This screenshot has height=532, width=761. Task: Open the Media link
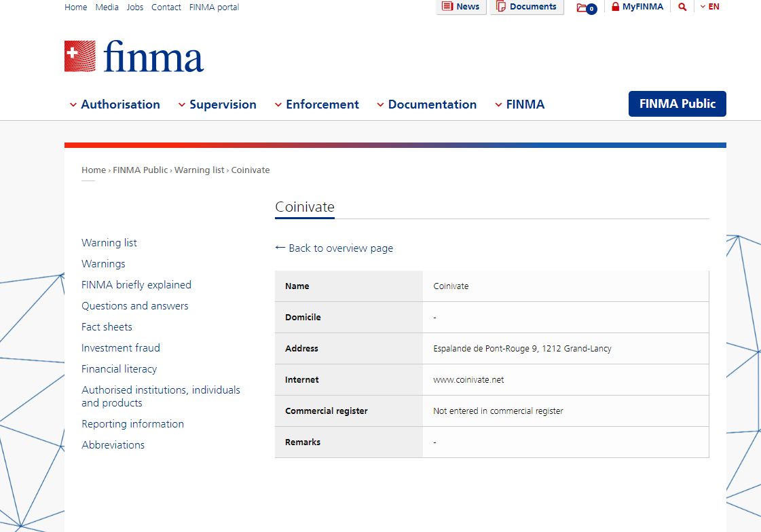tap(107, 7)
